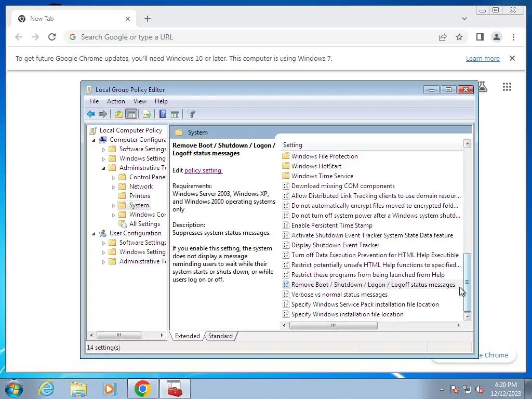The image size is (532, 399).
Task: Expand Administrative Templates under User Configuration
Action: coord(104,262)
